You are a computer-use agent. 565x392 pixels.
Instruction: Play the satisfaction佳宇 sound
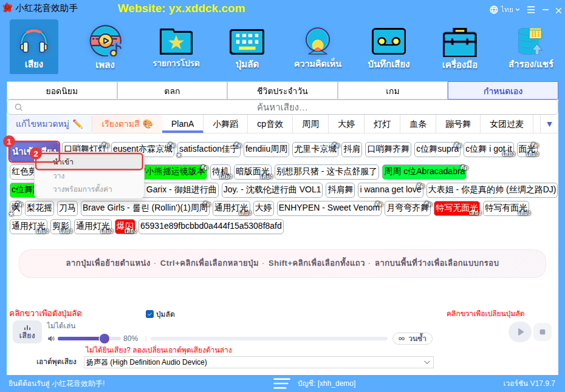209,149
